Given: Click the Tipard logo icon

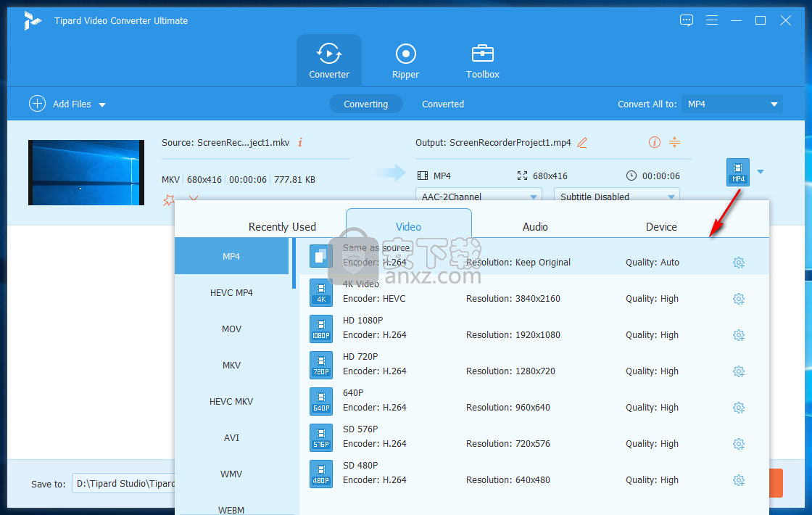Looking at the screenshot, I should click(x=32, y=21).
